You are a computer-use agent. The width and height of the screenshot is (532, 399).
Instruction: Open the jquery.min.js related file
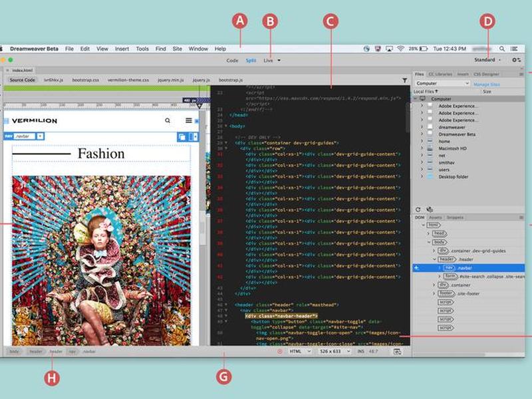171,80
